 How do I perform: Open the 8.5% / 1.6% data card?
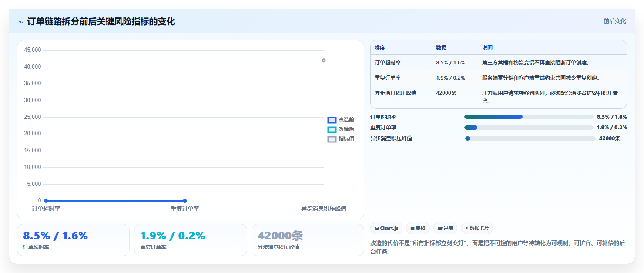73,240
